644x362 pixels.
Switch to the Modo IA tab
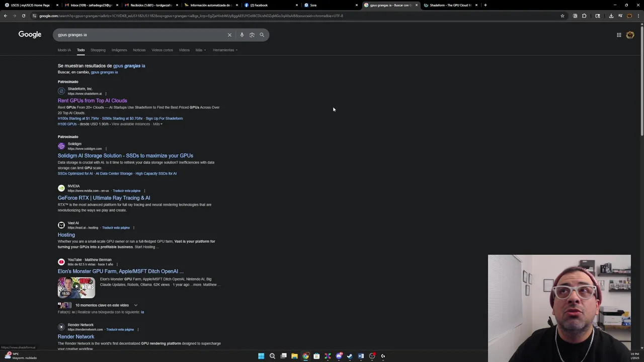coord(64,50)
